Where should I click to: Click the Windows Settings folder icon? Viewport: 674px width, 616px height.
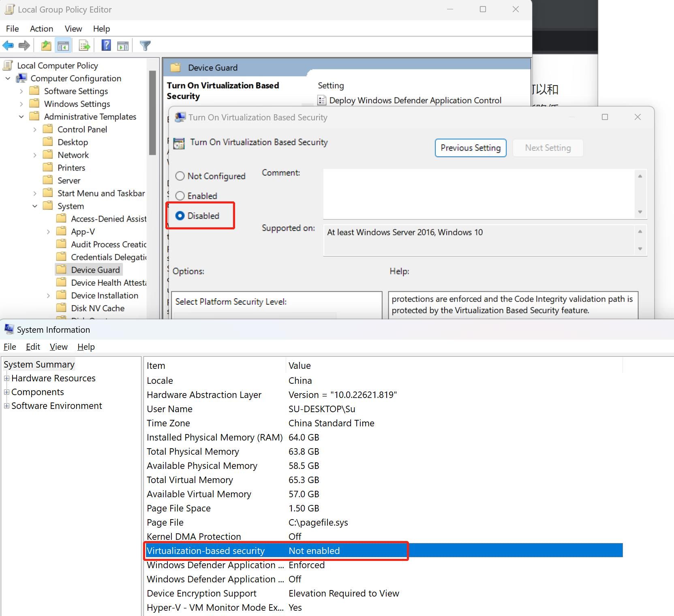coord(35,104)
